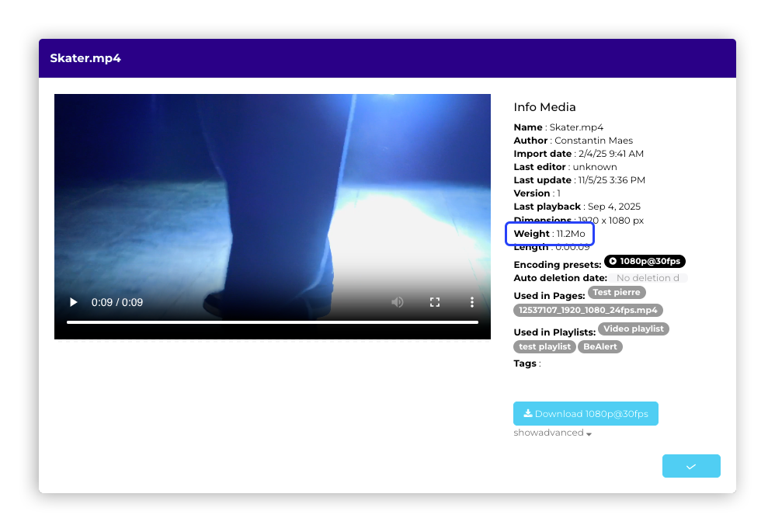Viewport: 775px width, 532px height.
Task: Confirm with the checkmark button
Action: 690,466
